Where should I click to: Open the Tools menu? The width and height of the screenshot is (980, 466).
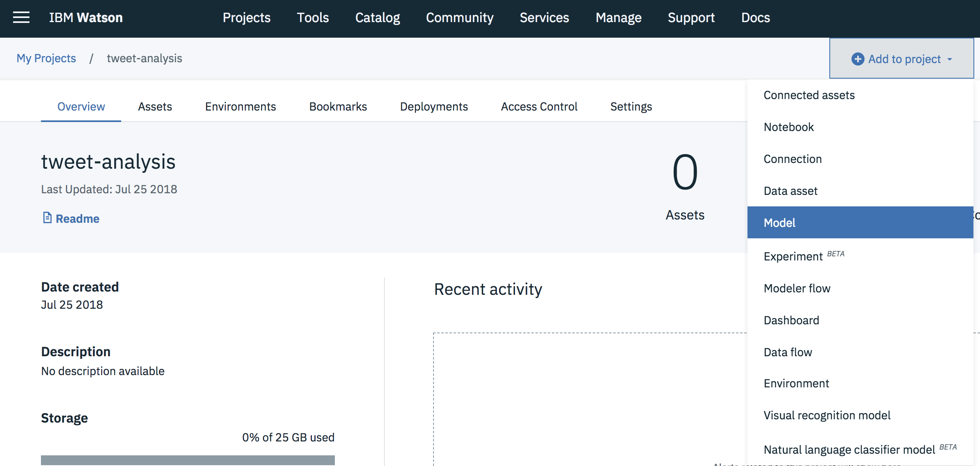point(313,18)
